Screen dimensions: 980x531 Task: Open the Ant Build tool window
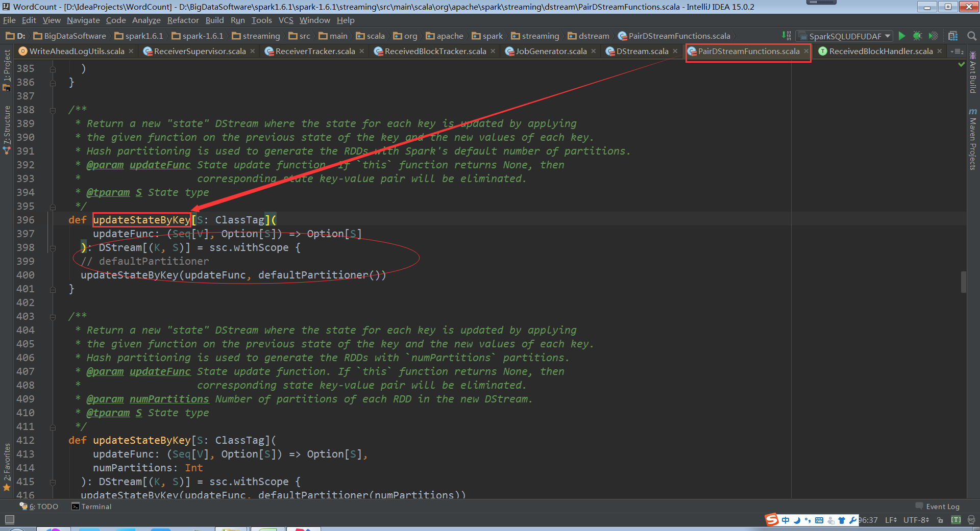click(973, 72)
